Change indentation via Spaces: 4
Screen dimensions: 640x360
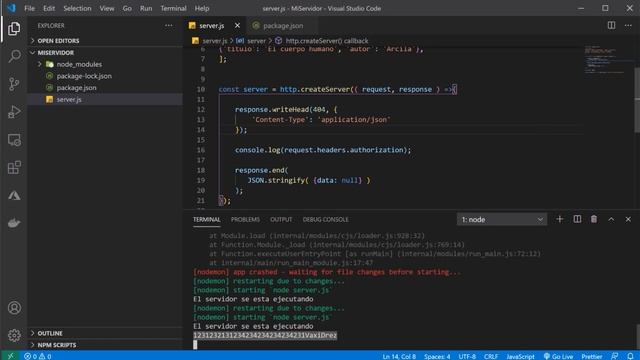[437, 356]
